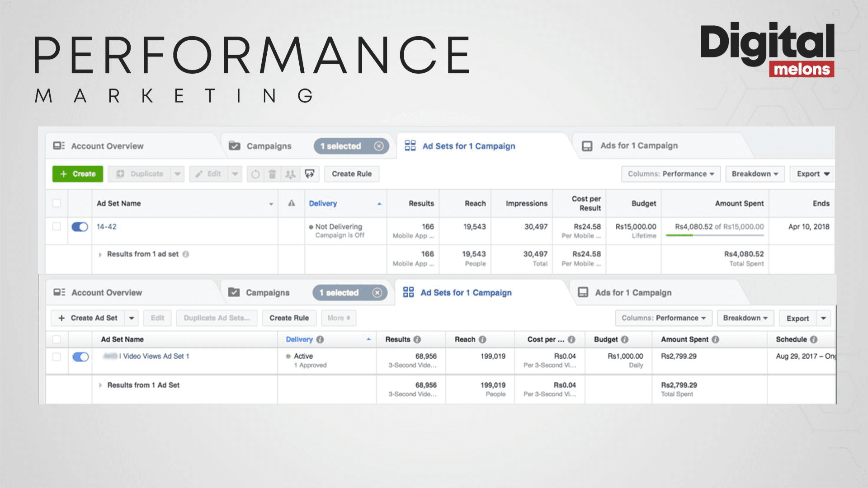Open the top Breakdown dropdown

pyautogui.click(x=755, y=174)
